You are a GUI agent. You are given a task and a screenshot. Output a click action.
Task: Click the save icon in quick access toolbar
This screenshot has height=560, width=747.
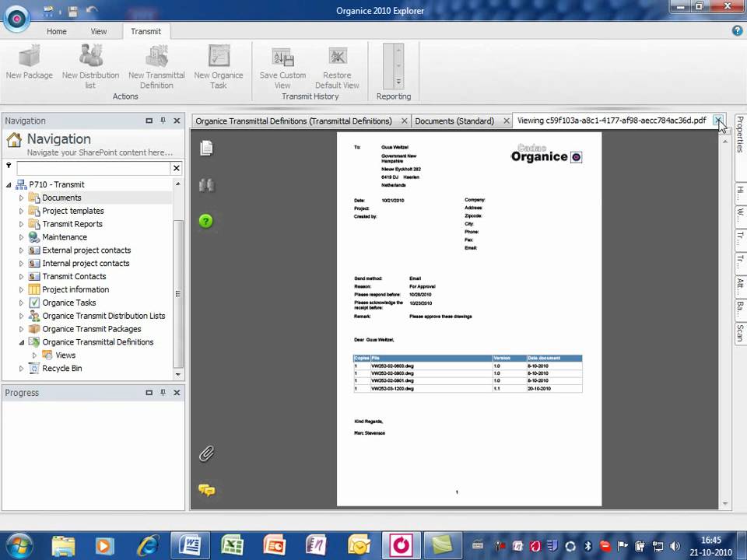coord(72,11)
